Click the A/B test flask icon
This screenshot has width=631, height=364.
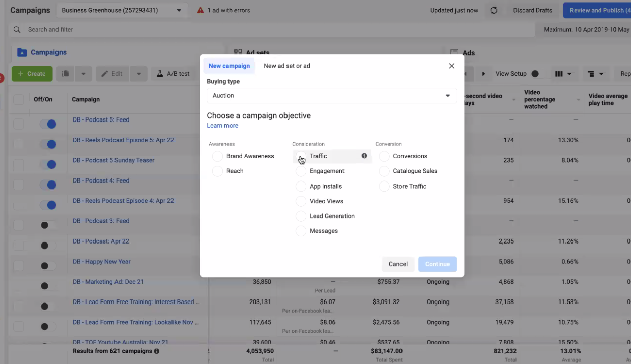[159, 74]
